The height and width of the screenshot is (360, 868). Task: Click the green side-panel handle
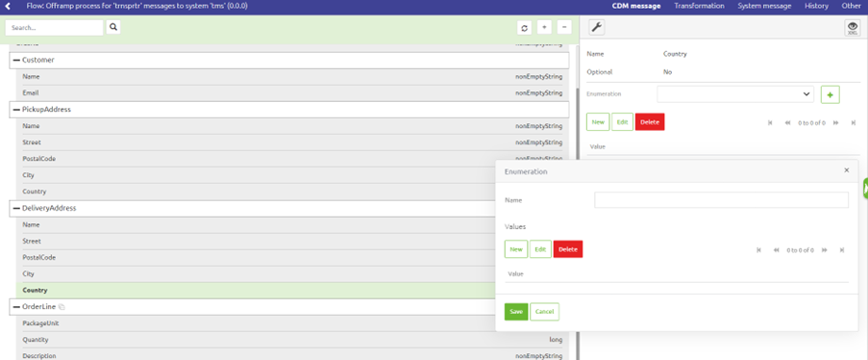click(x=865, y=190)
